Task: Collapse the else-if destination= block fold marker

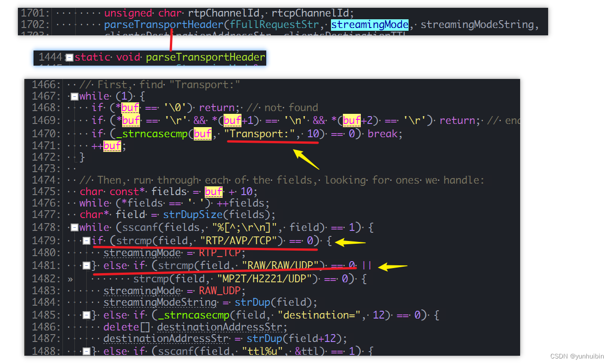Action: pyautogui.click(x=86, y=315)
